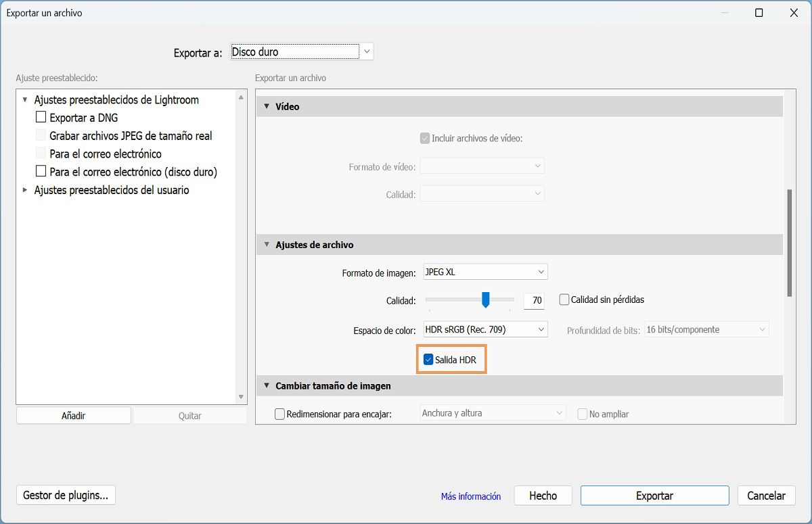
Task: Open the 'Redimensionar para encajar' options dropdown
Action: (560, 413)
